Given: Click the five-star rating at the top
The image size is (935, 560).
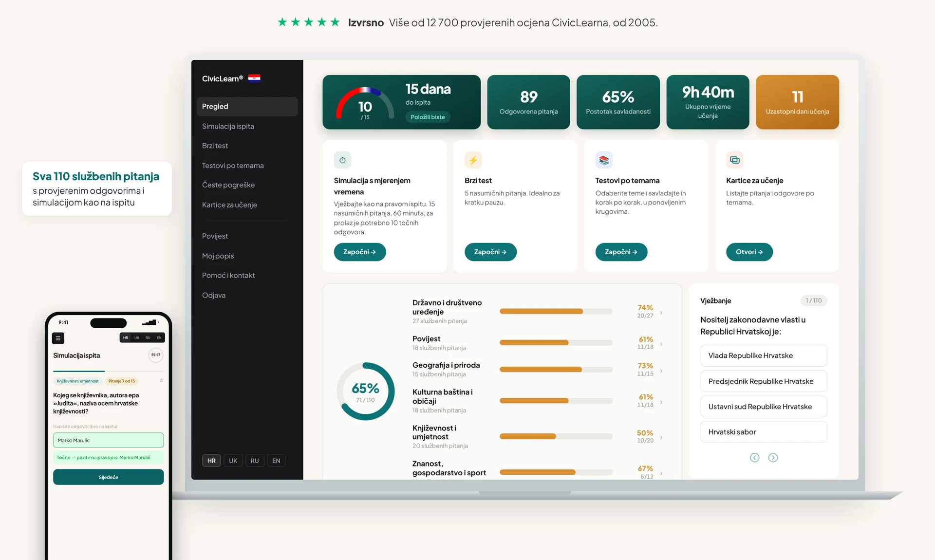Looking at the screenshot, I should click(308, 22).
